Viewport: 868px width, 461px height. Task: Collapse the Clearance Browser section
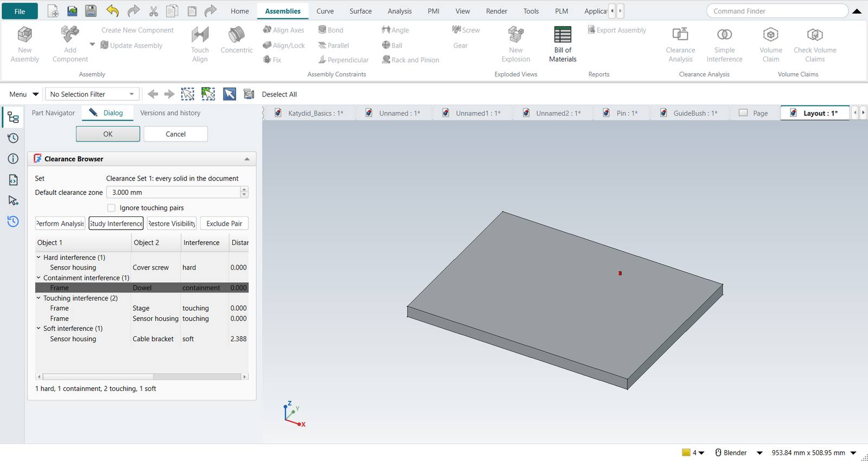tap(247, 159)
